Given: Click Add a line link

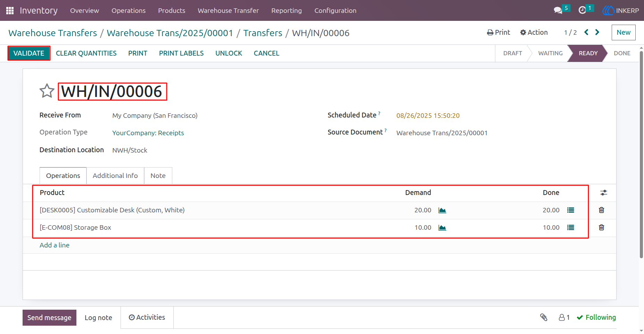Looking at the screenshot, I should point(55,245).
